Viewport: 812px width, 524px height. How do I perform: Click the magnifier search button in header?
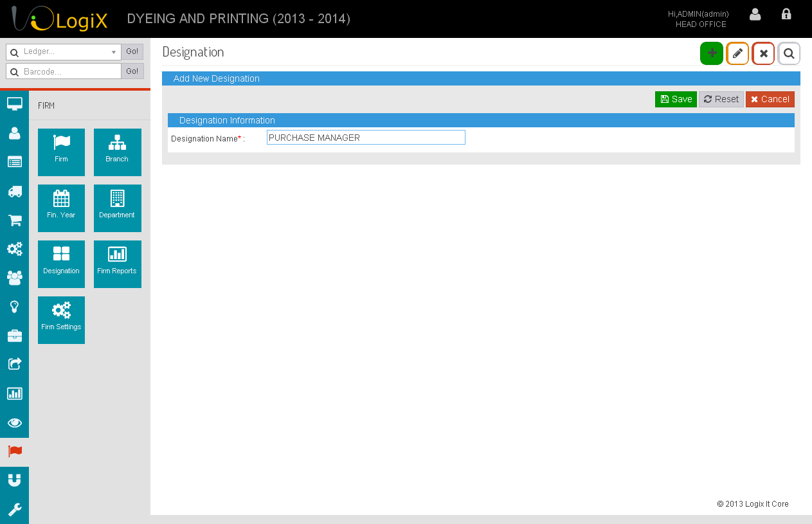coord(789,54)
